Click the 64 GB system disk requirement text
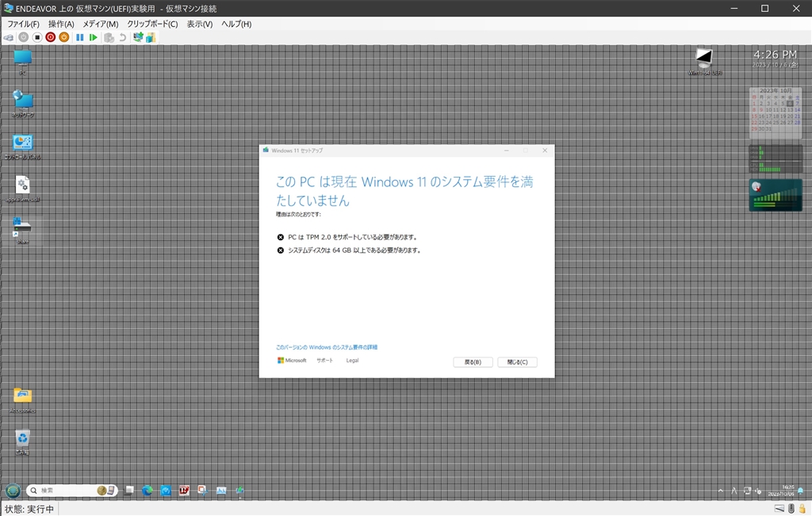 pos(354,250)
